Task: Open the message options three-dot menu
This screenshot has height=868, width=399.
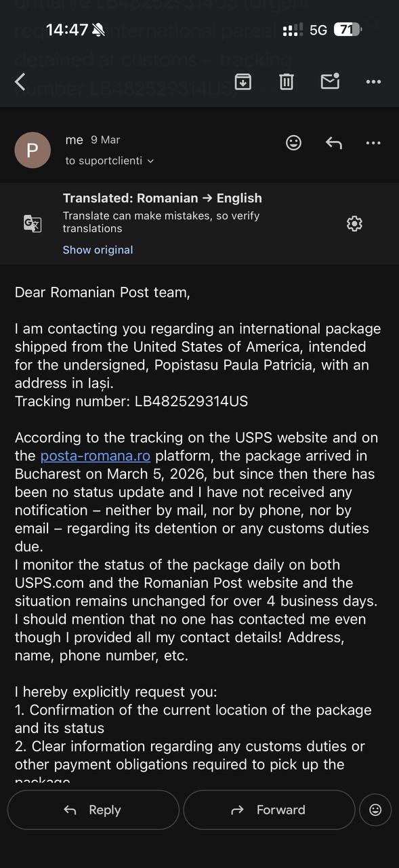Action: (373, 142)
